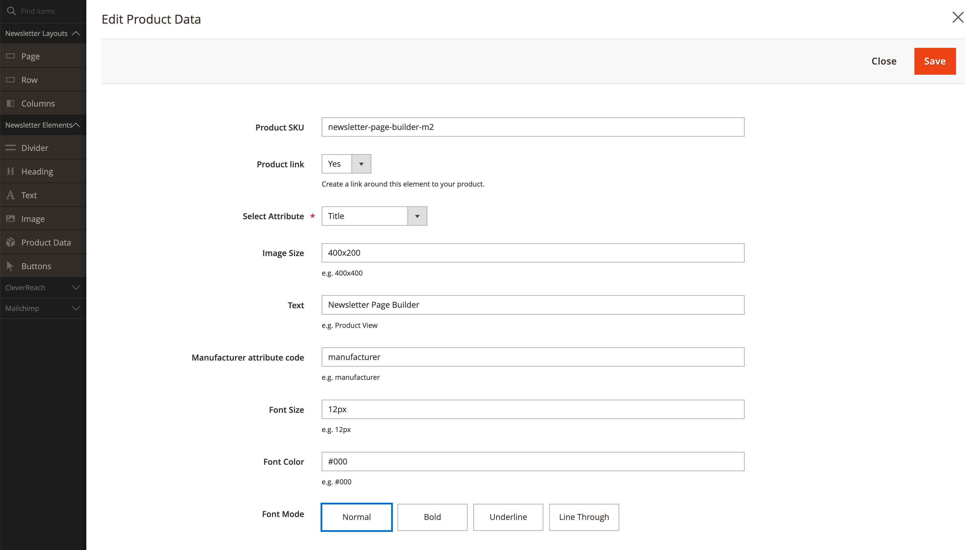Screen dimensions: 980x550
Task: Click the Page menu item label
Action: tap(30, 56)
